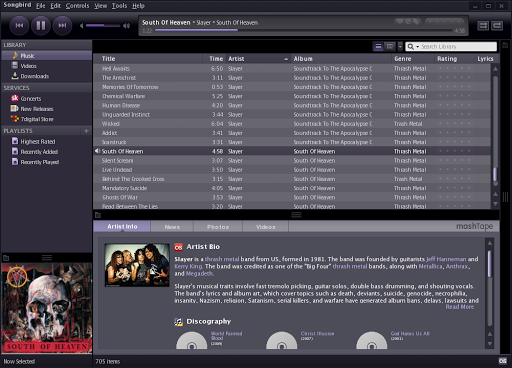Open New Releases service

47,109
